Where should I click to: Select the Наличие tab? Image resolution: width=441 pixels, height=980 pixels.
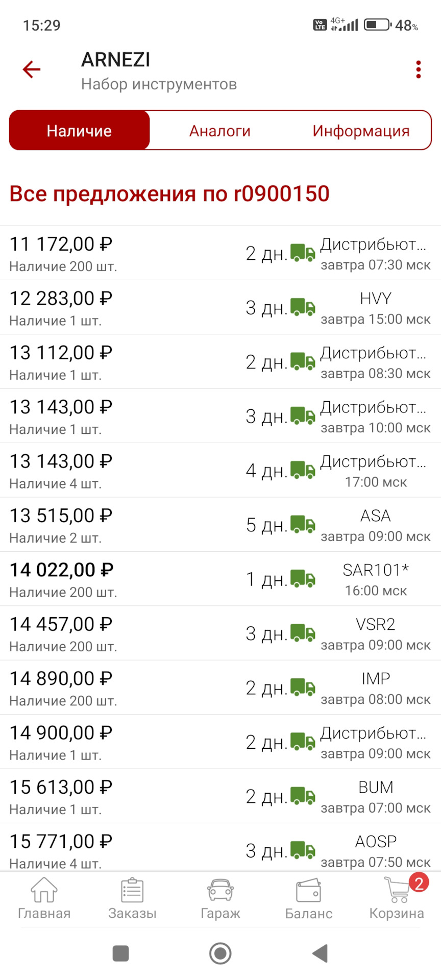click(x=80, y=131)
